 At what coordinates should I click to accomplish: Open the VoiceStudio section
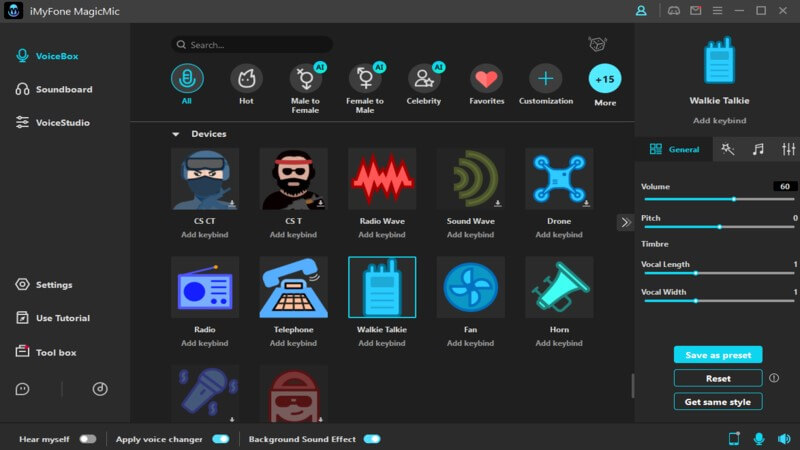tap(53, 122)
